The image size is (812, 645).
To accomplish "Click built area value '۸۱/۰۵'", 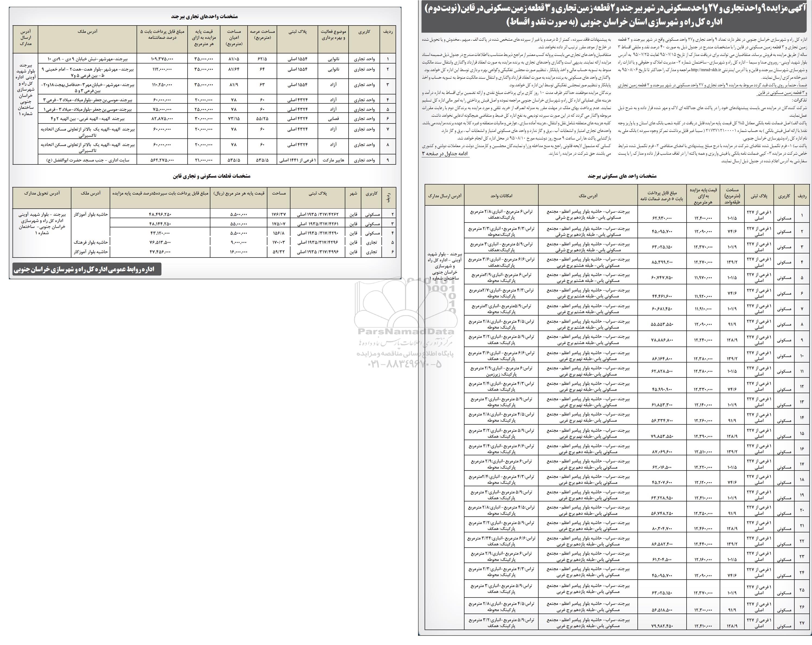I will coord(234,59).
